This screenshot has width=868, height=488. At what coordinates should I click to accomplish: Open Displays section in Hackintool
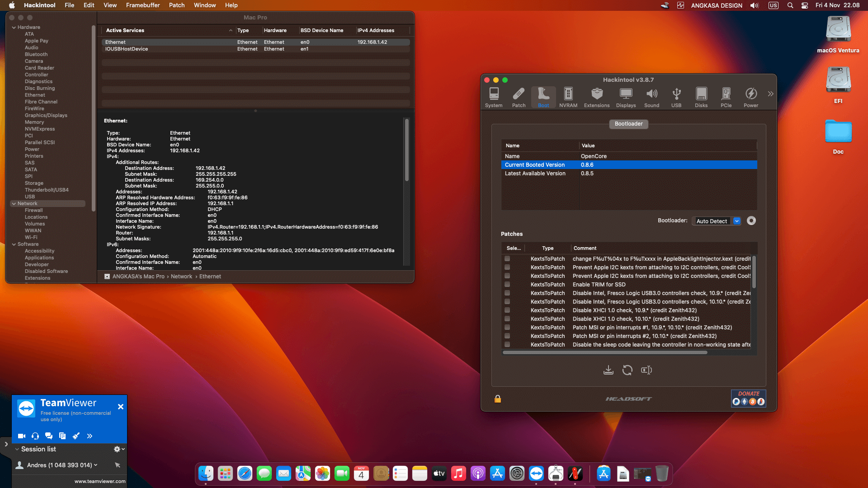[626, 97]
